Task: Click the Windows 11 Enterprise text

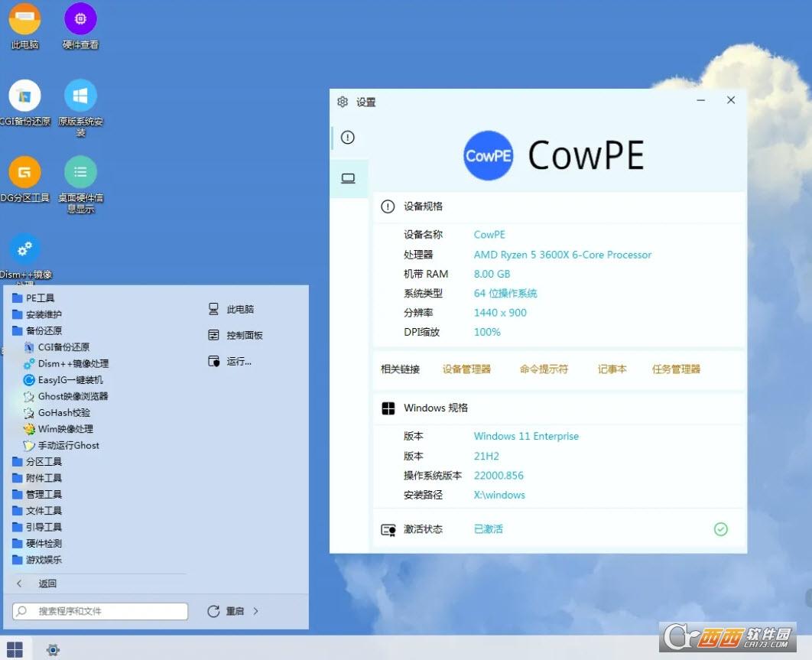Action: tap(526, 436)
